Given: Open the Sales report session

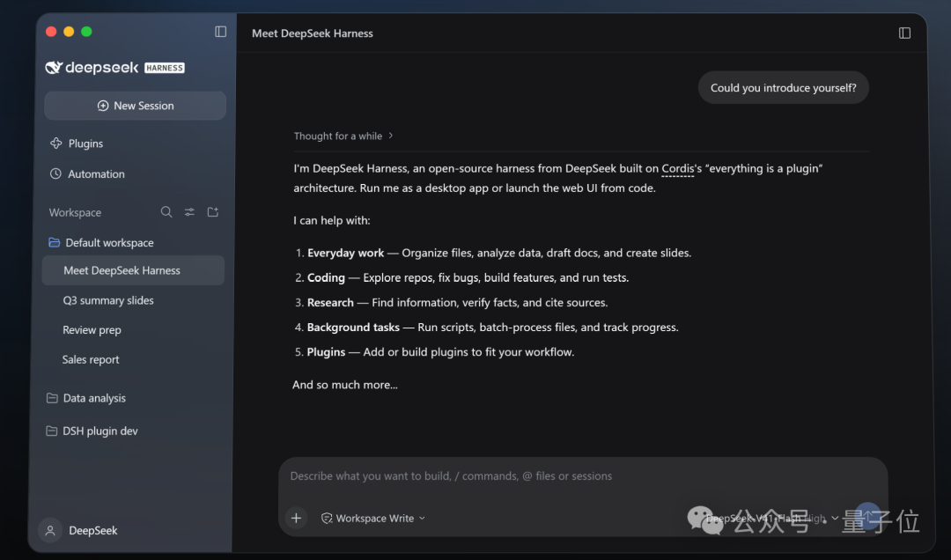Looking at the screenshot, I should pos(91,359).
